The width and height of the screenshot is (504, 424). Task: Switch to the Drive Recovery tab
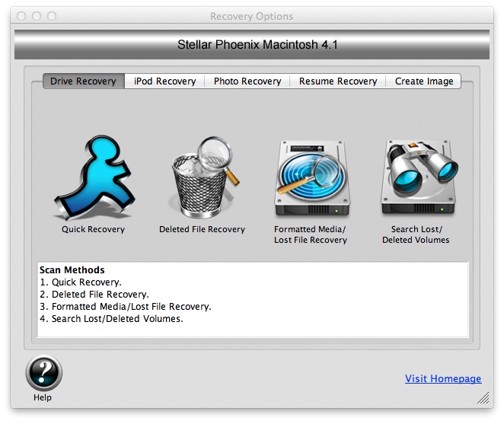click(x=84, y=81)
